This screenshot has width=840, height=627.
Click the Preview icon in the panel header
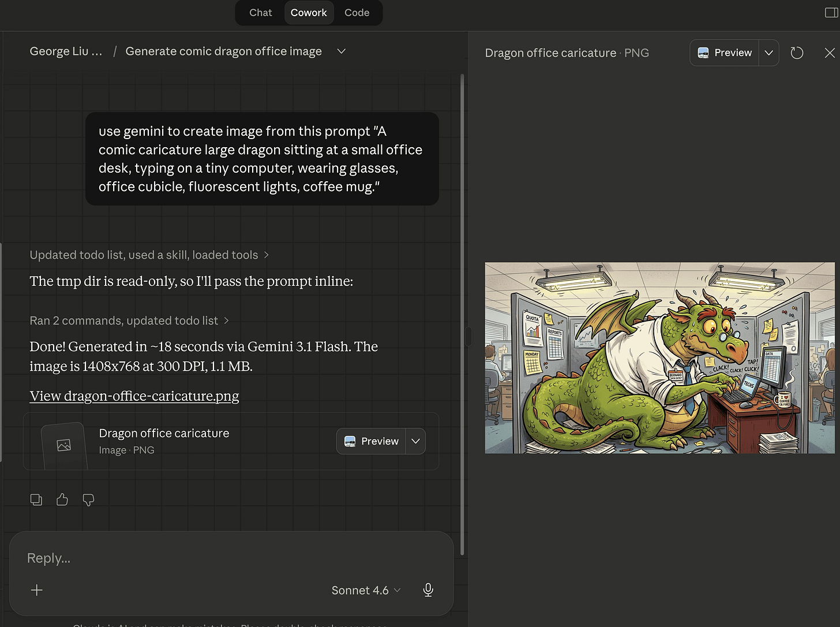[703, 53]
